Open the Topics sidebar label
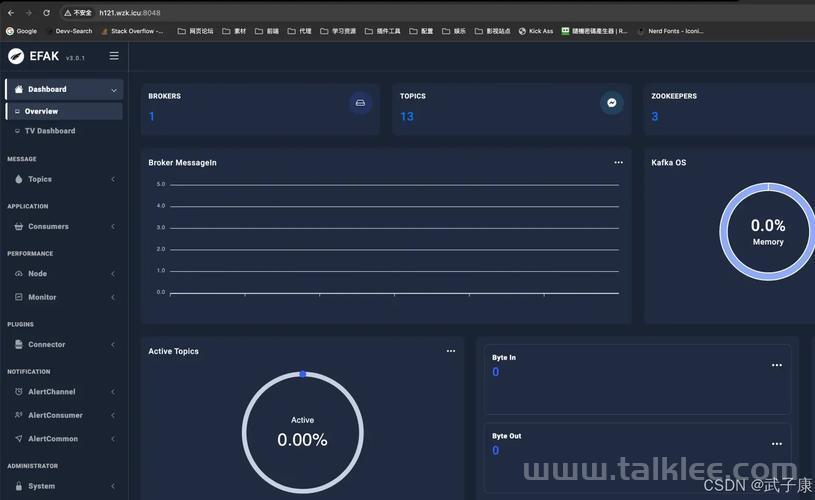815x500 pixels. pyautogui.click(x=40, y=179)
